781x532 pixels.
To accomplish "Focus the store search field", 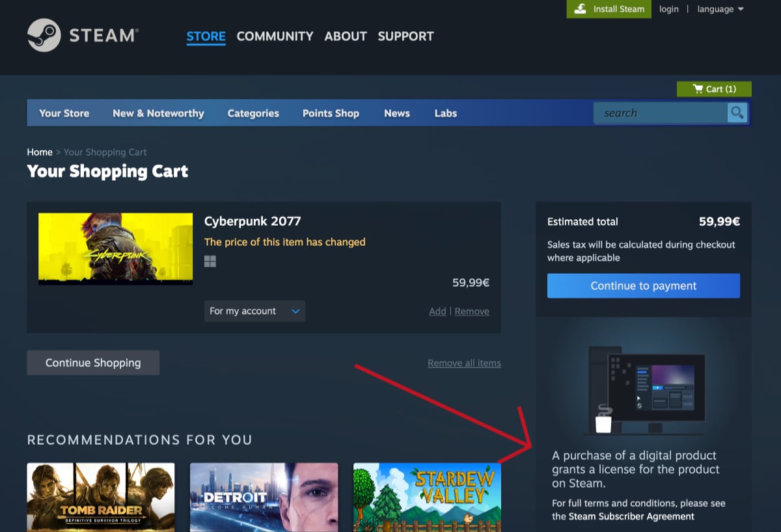I will coord(660,113).
